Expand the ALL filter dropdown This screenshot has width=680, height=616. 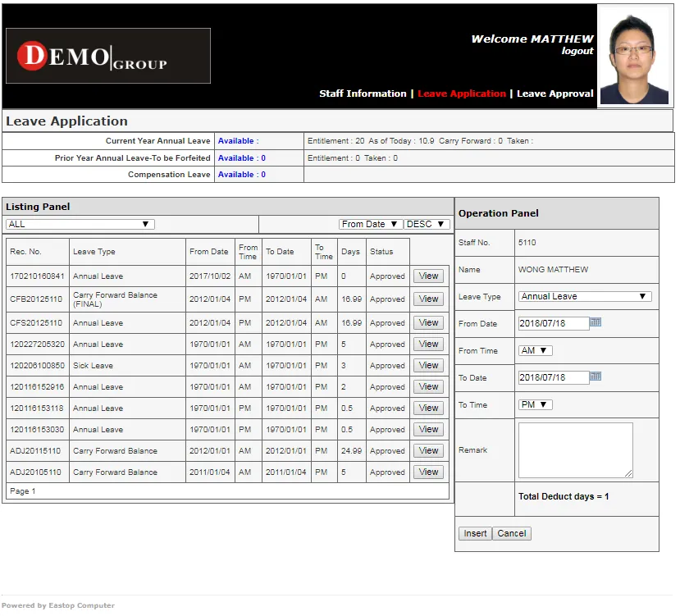[80, 224]
